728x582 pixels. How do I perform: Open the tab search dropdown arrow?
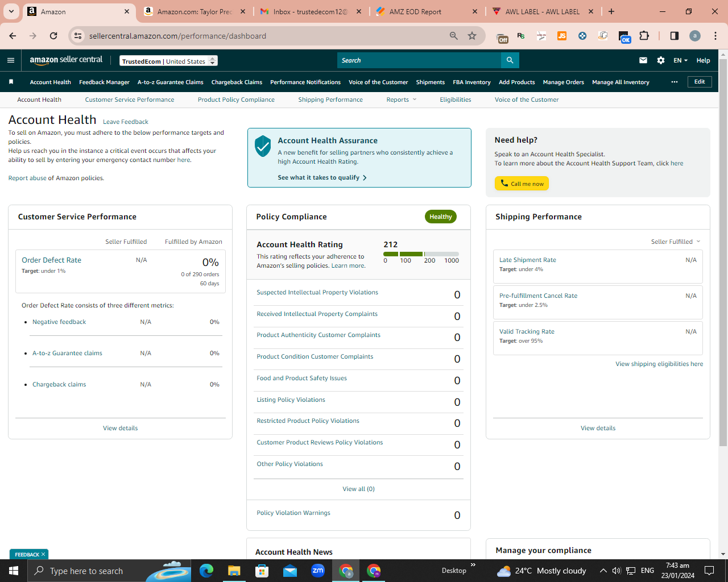tap(11, 11)
